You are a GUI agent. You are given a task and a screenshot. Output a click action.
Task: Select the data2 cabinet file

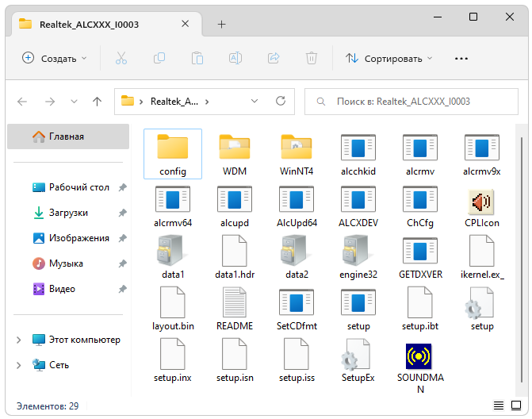[x=297, y=257]
